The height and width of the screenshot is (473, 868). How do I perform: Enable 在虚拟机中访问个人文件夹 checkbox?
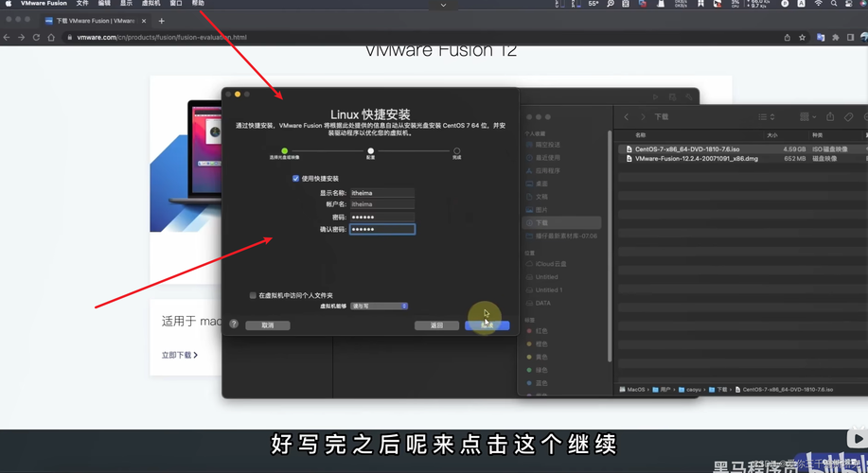[253, 295]
